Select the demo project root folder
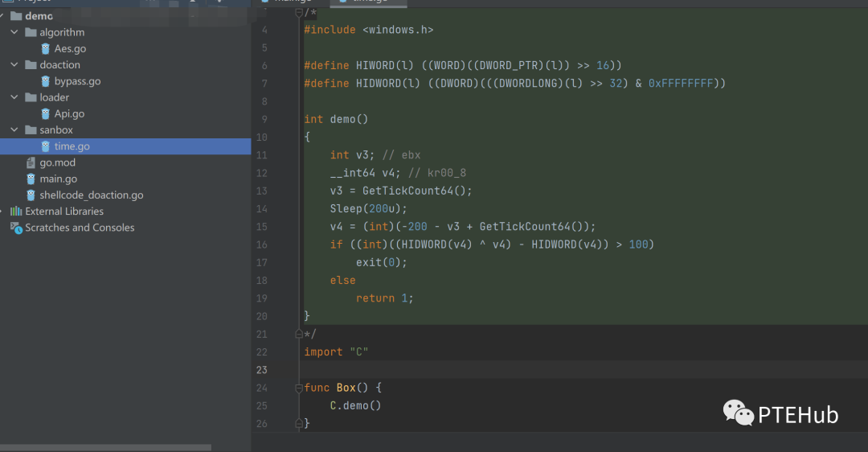The height and width of the screenshot is (452, 868). coord(39,16)
